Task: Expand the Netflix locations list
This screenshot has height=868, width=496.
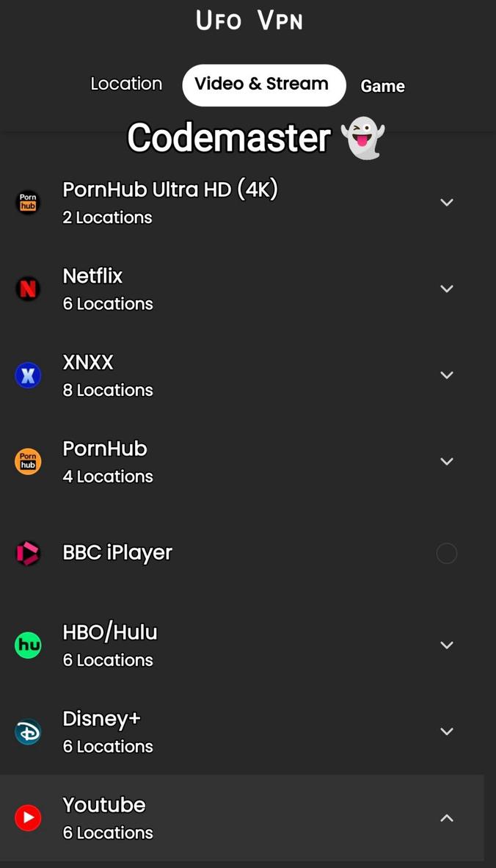Action: coord(447,289)
